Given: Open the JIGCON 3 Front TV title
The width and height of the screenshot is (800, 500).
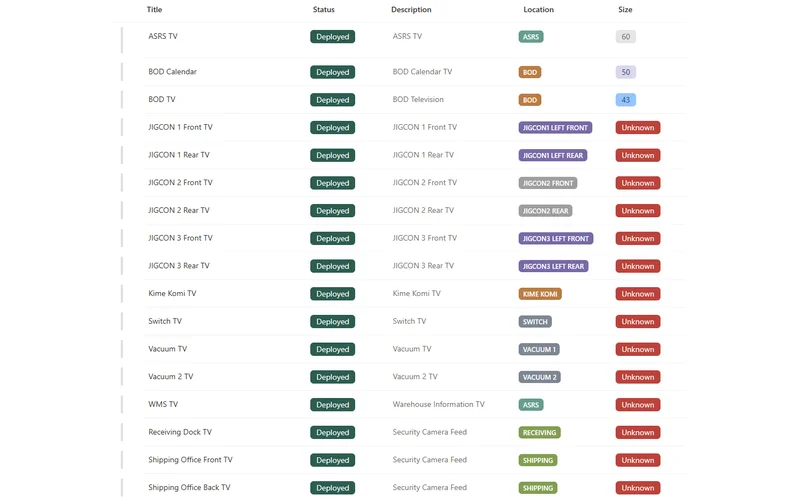Looking at the screenshot, I should (x=180, y=238).
